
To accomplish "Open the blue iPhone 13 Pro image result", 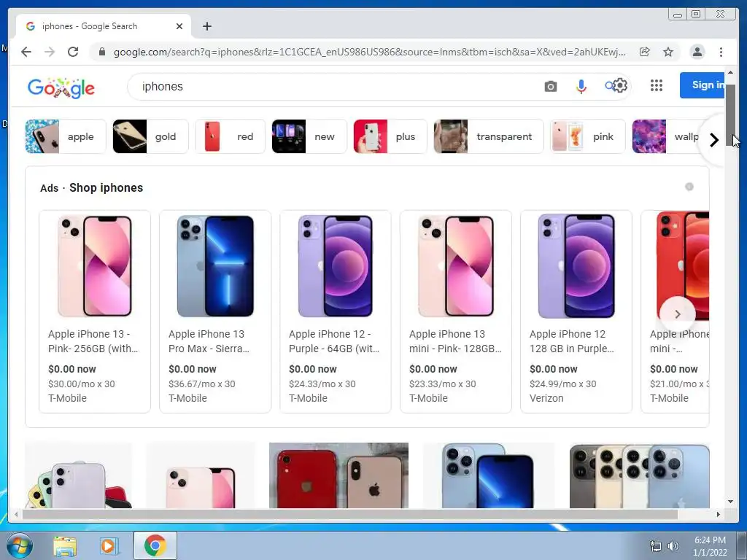I will pos(489,475).
